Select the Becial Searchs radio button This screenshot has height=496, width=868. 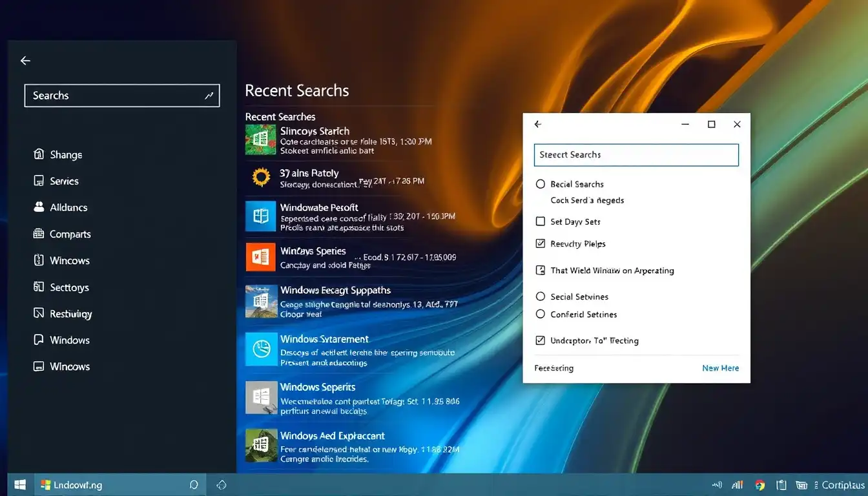click(x=541, y=184)
